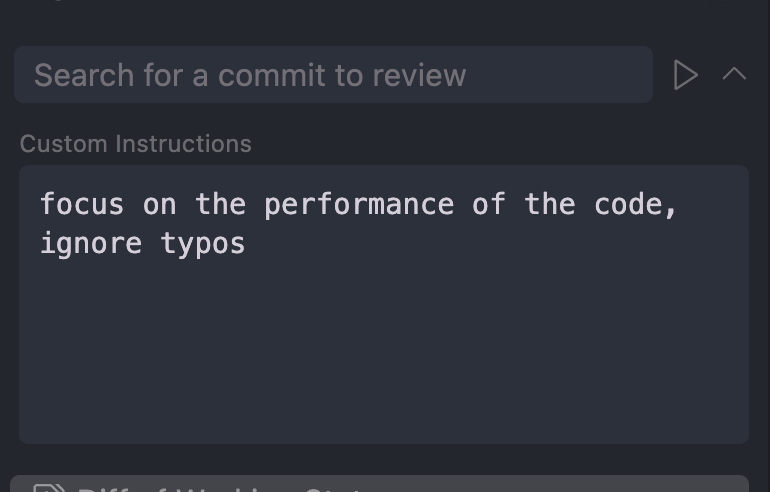This screenshot has width=770, height=492.
Task: Select the 'Diff of Working State' row
Action: 380,485
